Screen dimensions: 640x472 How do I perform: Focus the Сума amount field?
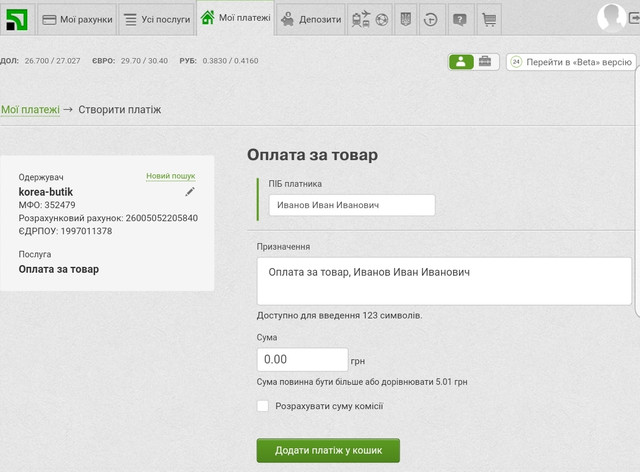[302, 359]
